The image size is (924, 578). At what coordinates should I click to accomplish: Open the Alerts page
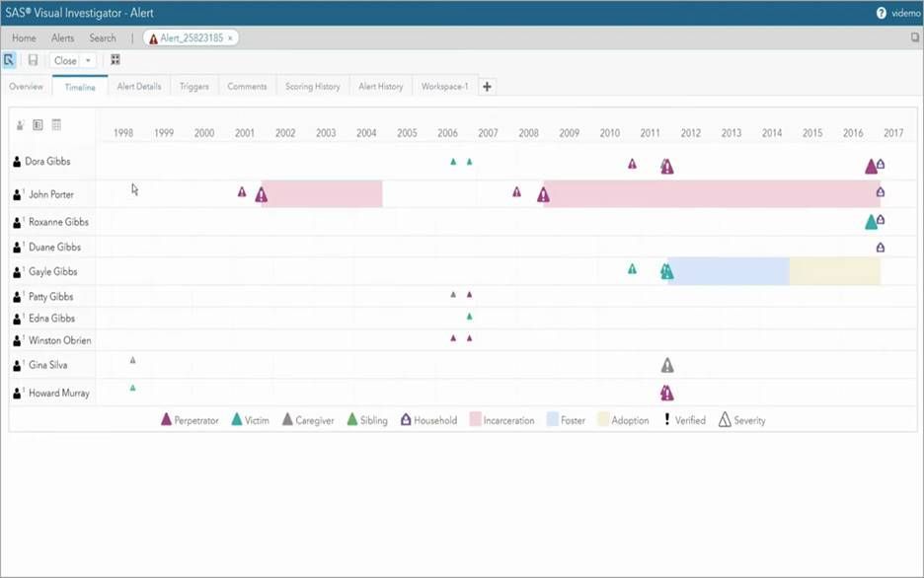[62, 37]
